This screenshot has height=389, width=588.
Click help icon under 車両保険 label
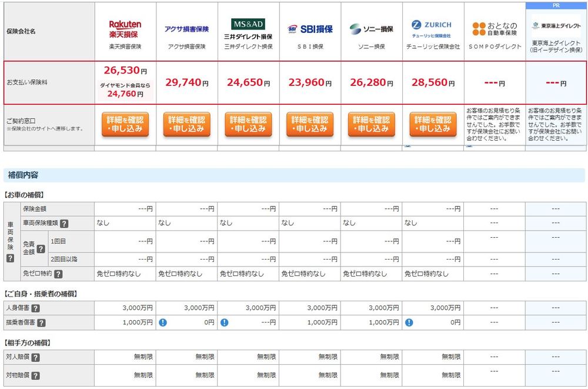click(11, 258)
